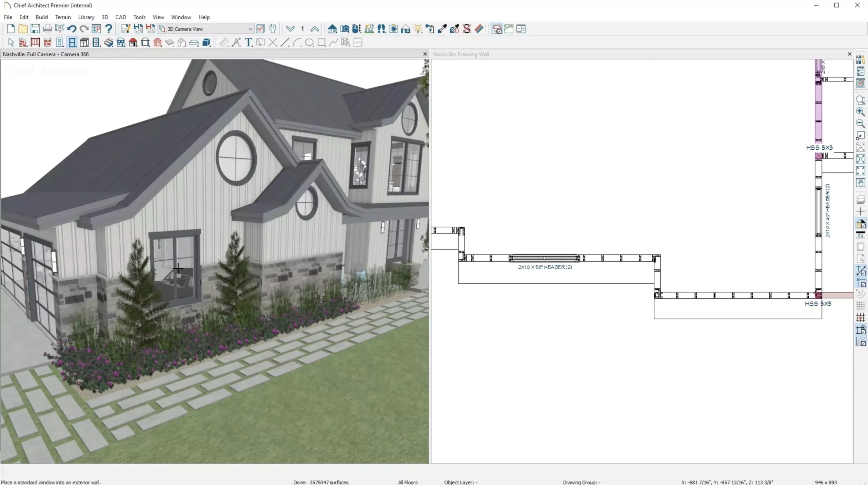This screenshot has height=485, width=868.
Task: Open a plan with the folder icon
Action: coord(23,29)
